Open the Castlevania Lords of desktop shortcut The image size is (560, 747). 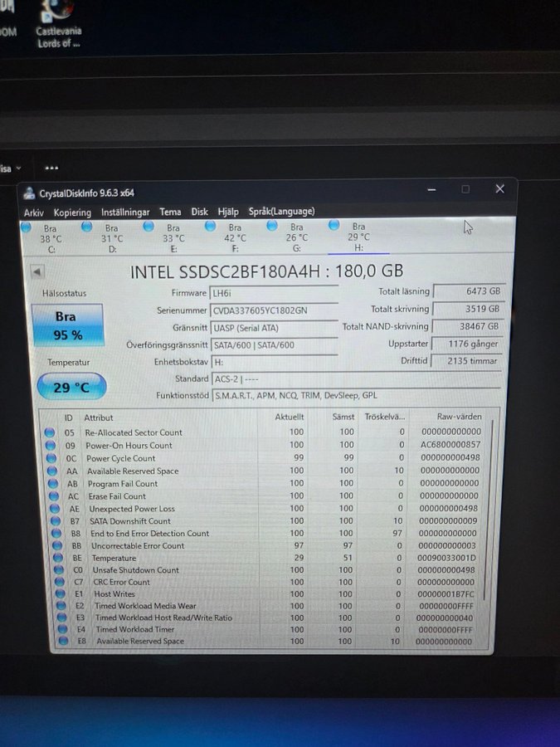[x=58, y=25]
